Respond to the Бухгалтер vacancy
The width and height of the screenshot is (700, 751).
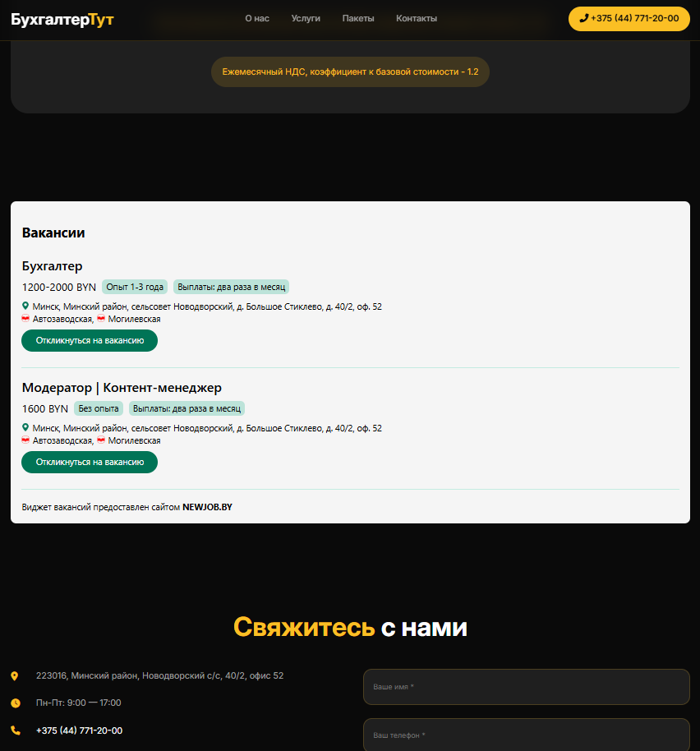click(90, 340)
